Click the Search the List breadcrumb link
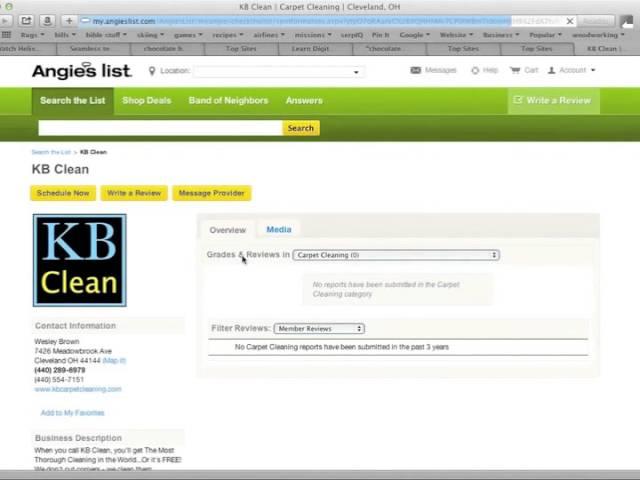The height and width of the screenshot is (480, 640). [x=51, y=152]
